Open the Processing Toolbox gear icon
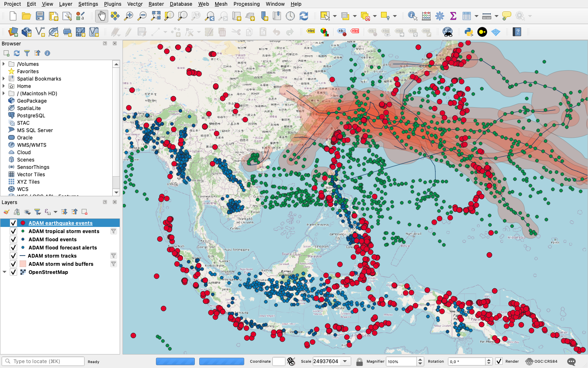The width and height of the screenshot is (588, 368). pos(440,16)
